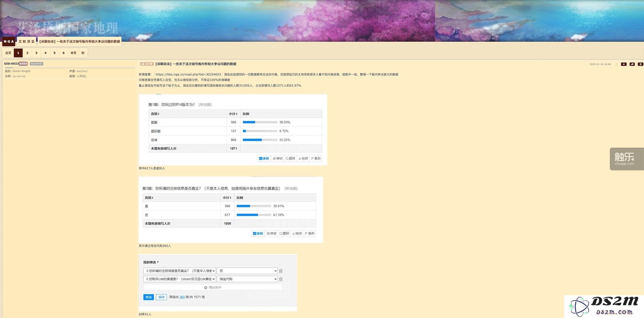The image size is (644, 318).
Task: Click 条形 bar chart view under question 3
Action: [x=310, y=233]
